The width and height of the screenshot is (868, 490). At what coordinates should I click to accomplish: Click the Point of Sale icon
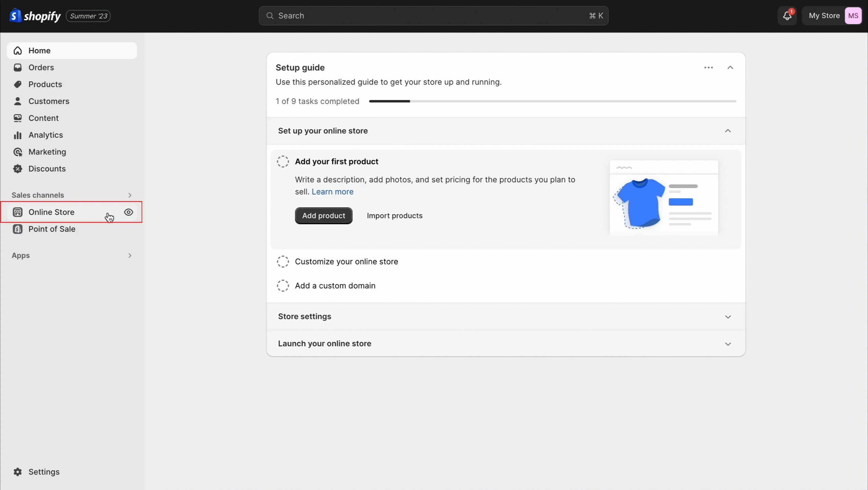tap(18, 229)
